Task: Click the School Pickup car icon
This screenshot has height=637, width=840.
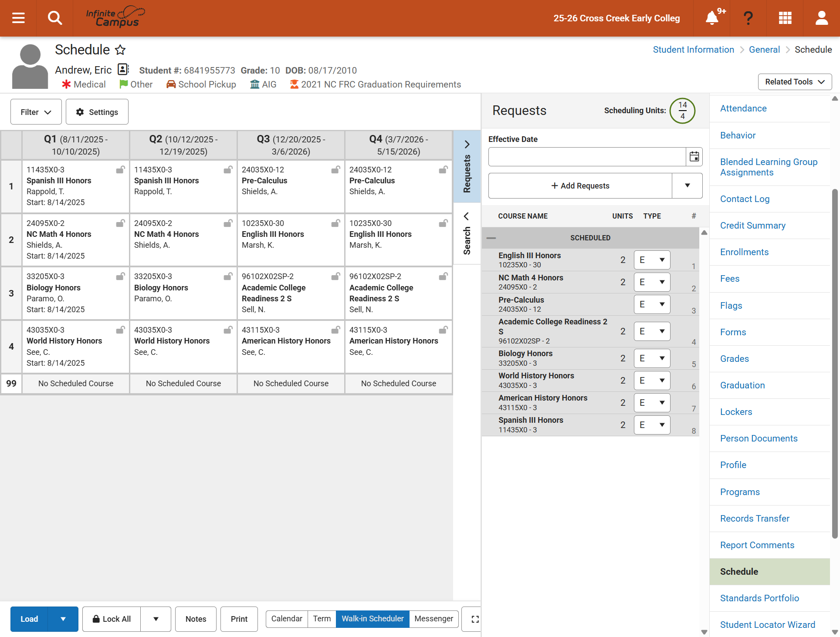Action: (171, 84)
